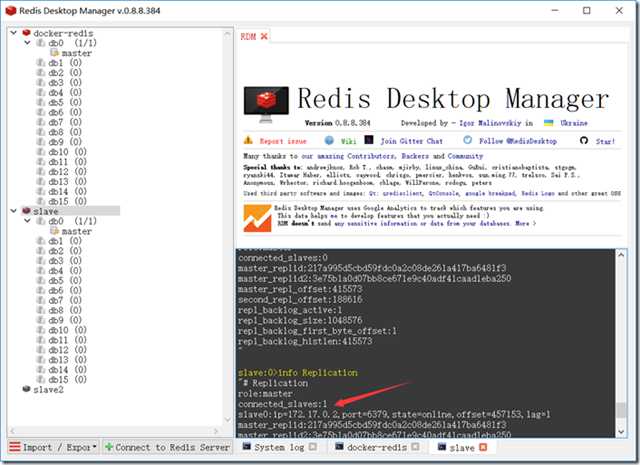Select db2 under docker-redis
The width and height of the screenshot is (640, 465).
coord(64,73)
